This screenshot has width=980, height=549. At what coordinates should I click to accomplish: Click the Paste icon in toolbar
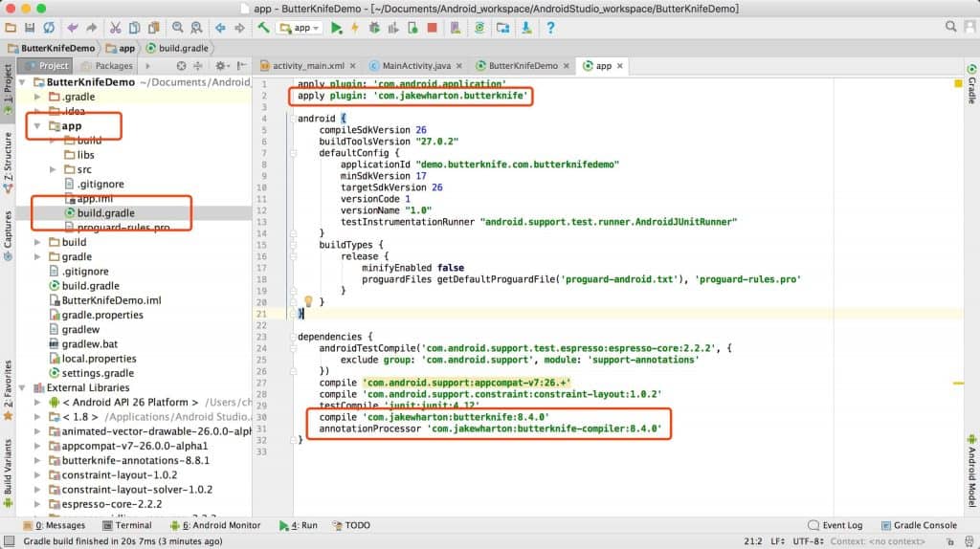154,28
